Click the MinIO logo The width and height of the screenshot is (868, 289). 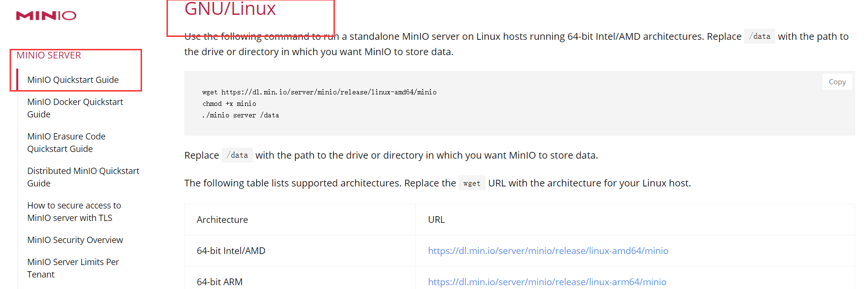pyautogui.click(x=46, y=16)
